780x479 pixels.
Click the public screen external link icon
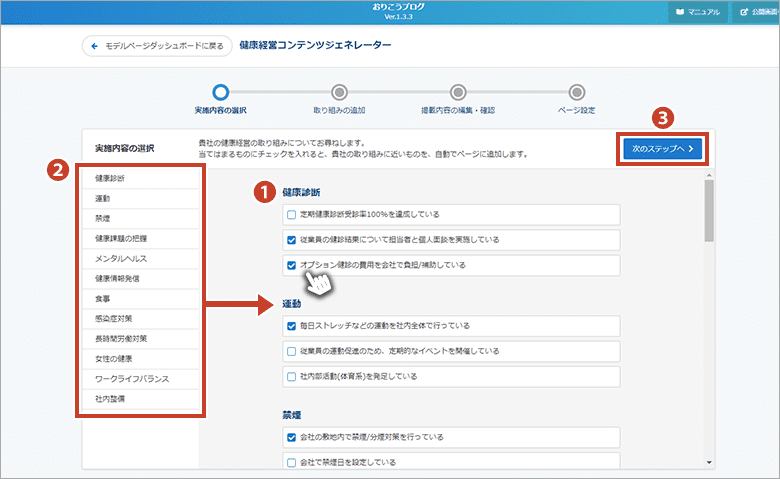coord(744,12)
